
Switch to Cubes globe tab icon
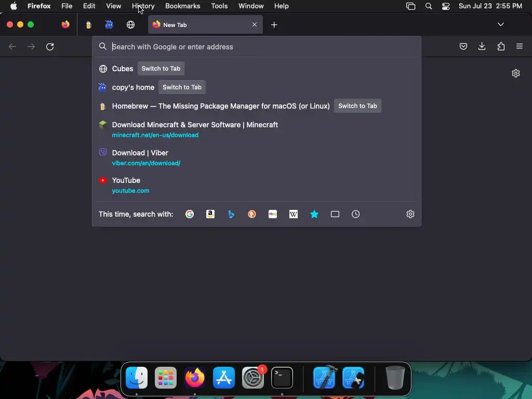point(130,24)
